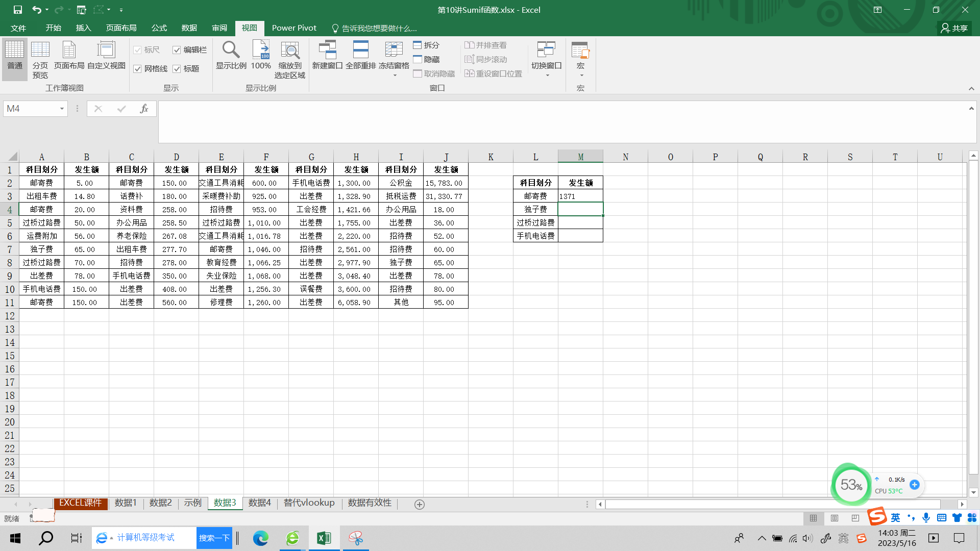The width and height of the screenshot is (980, 551).
Task: Set zoom to 100%
Action: (x=261, y=55)
